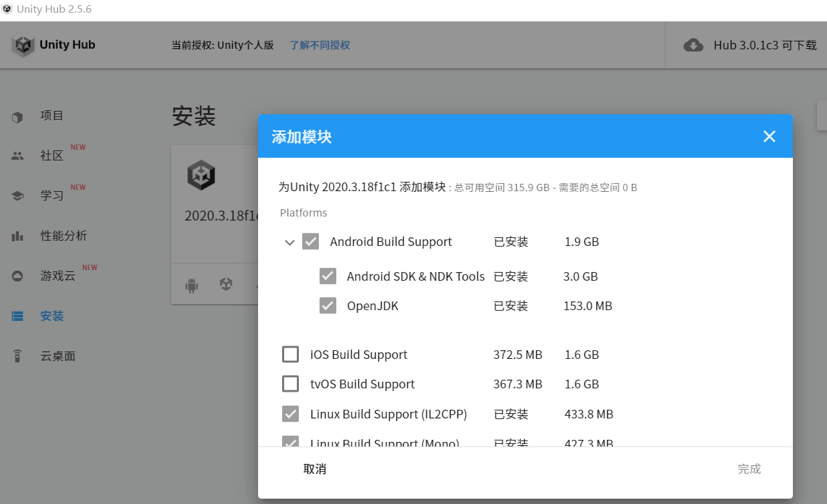The height and width of the screenshot is (504, 827).
Task: Click the Hub download cloud icon
Action: pyautogui.click(x=693, y=45)
